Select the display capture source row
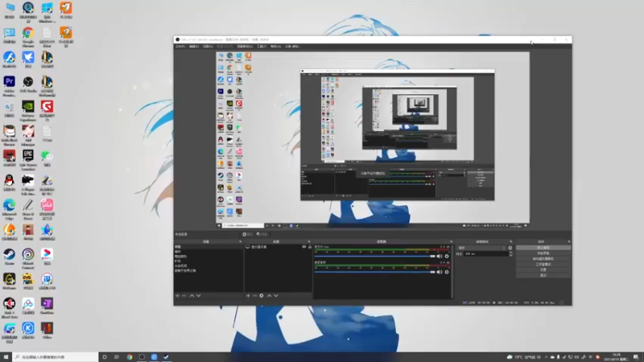The width and height of the screenshot is (644, 362). click(278, 247)
